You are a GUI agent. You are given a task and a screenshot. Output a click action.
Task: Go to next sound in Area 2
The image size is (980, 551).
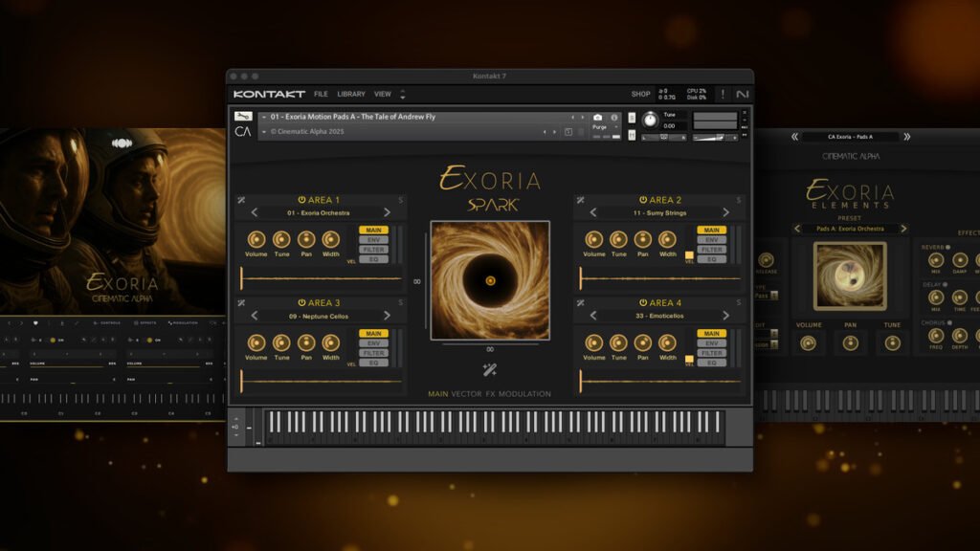coord(727,212)
